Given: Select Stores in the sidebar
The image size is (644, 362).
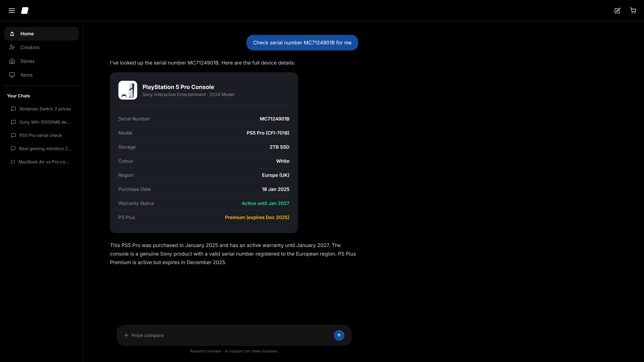Looking at the screenshot, I should (28, 61).
